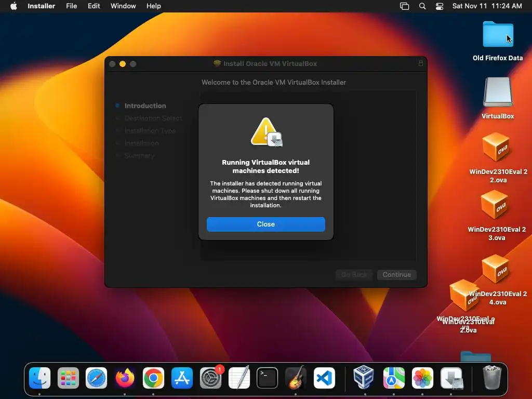Minimize the installer window with yellow button
The height and width of the screenshot is (399, 532).
[x=123, y=64]
